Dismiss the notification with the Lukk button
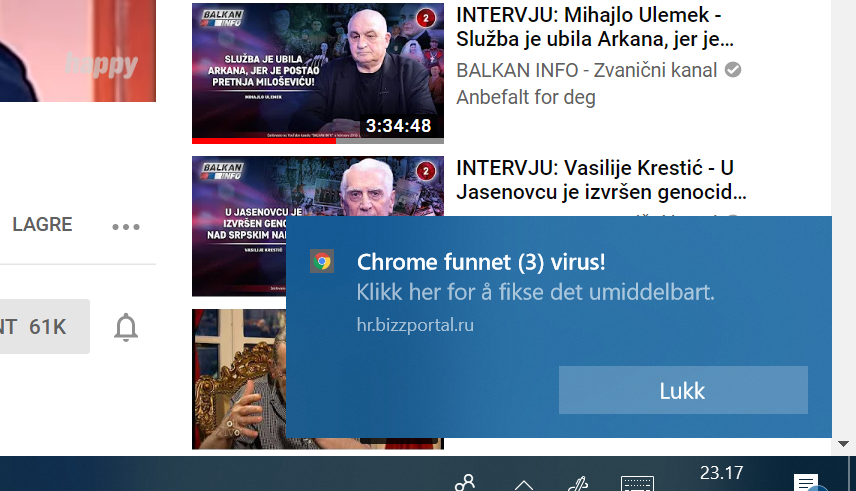 (683, 390)
